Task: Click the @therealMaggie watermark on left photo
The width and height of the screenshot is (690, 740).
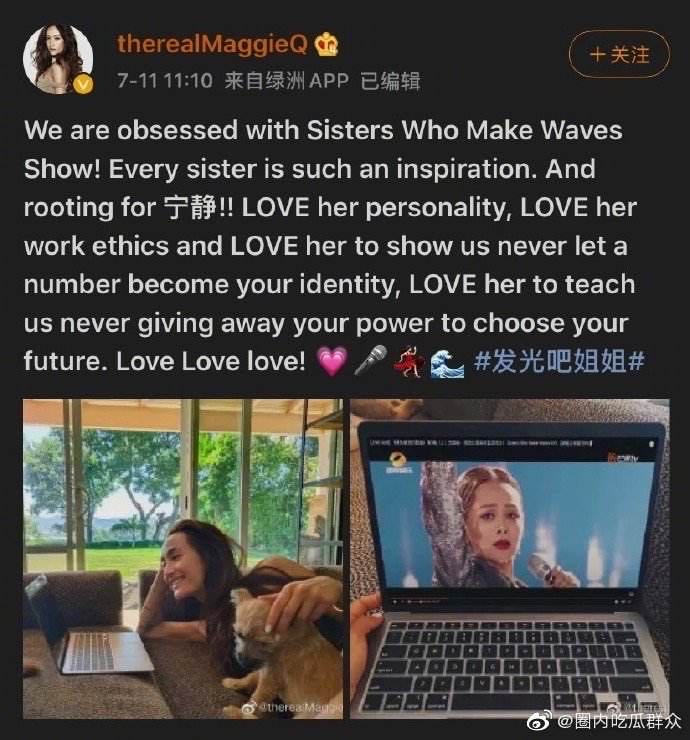Action: coord(293,707)
